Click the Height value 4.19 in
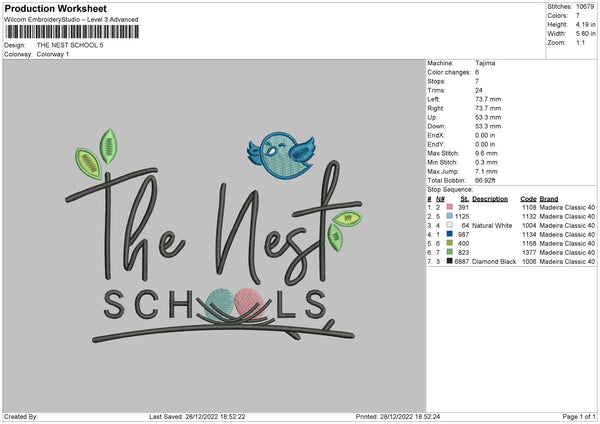Image resolution: width=600 pixels, height=424 pixels. 585,24
